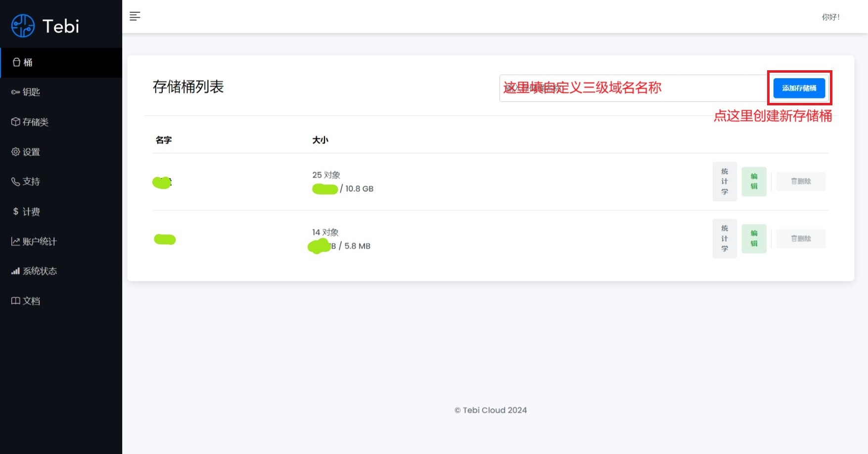Collapse the sidebar with the hamburger icon

click(x=135, y=16)
